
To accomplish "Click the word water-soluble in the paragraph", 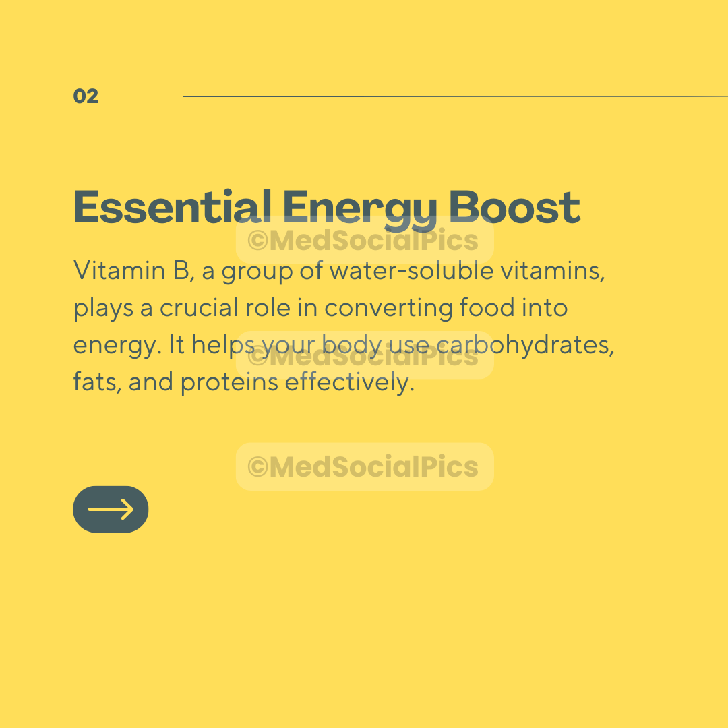I will pyautogui.click(x=411, y=270).
